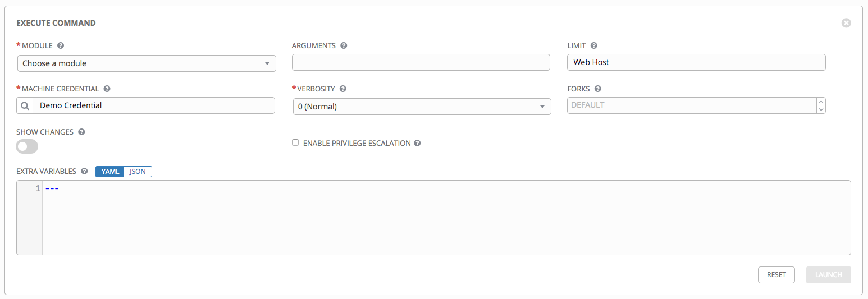This screenshot has height=299, width=868.
Task: Toggle the Show Changes switch
Action: click(27, 146)
